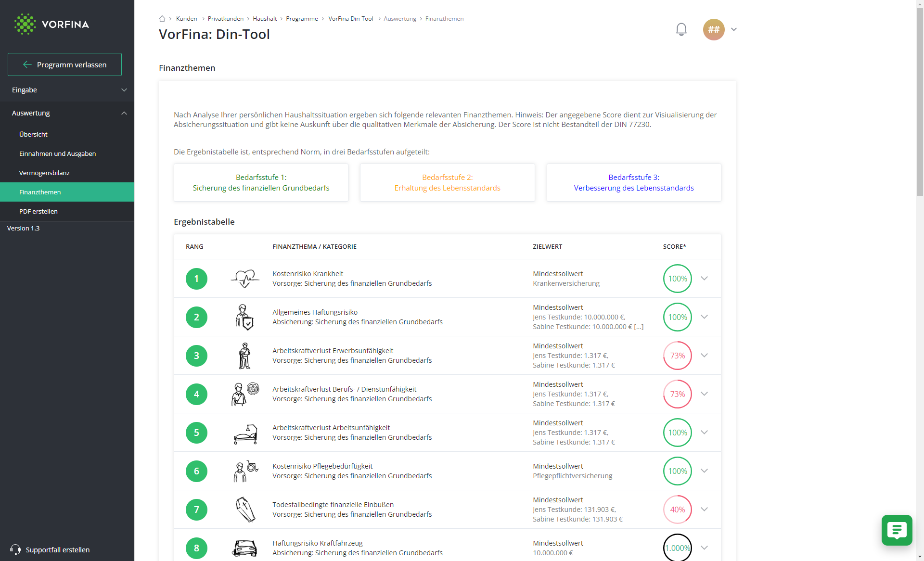This screenshot has width=924, height=561.
Task: Click the car icon for Haftungsrisiko Kraftfahrzeug
Action: (244, 548)
